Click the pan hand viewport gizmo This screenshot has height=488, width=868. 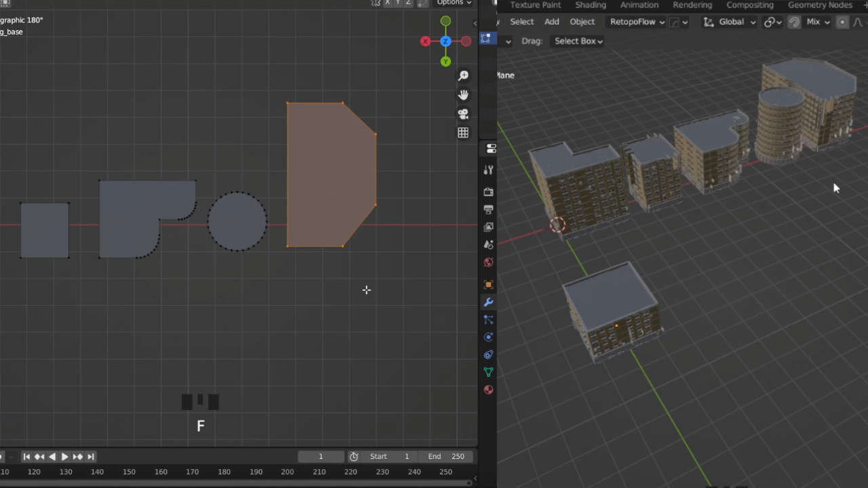[463, 95]
